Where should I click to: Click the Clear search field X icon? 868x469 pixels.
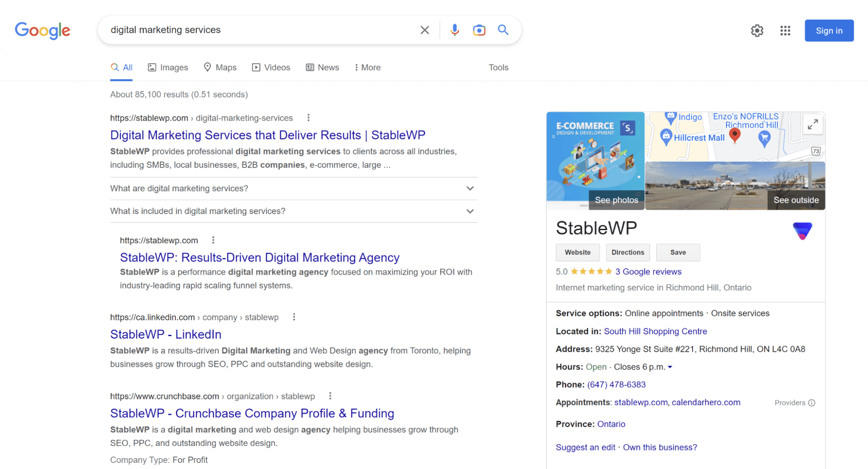(425, 30)
